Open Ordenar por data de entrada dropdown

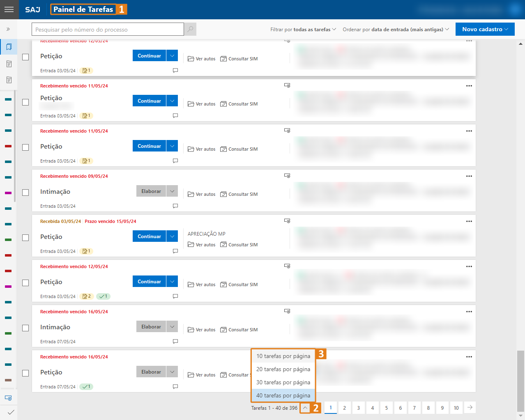pyautogui.click(x=396, y=30)
